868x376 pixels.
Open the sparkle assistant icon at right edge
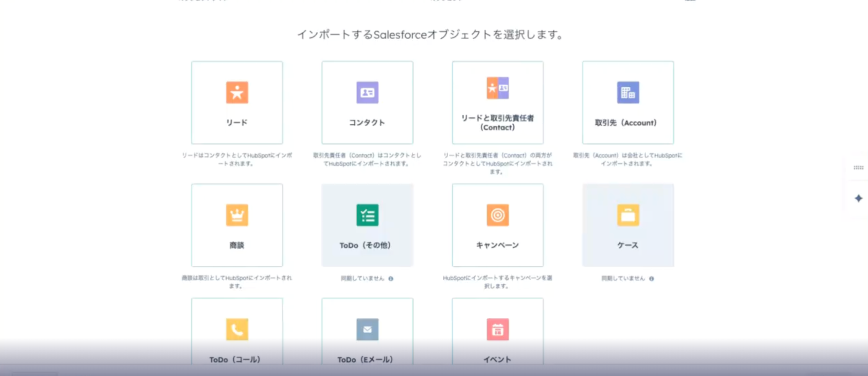pyautogui.click(x=858, y=198)
